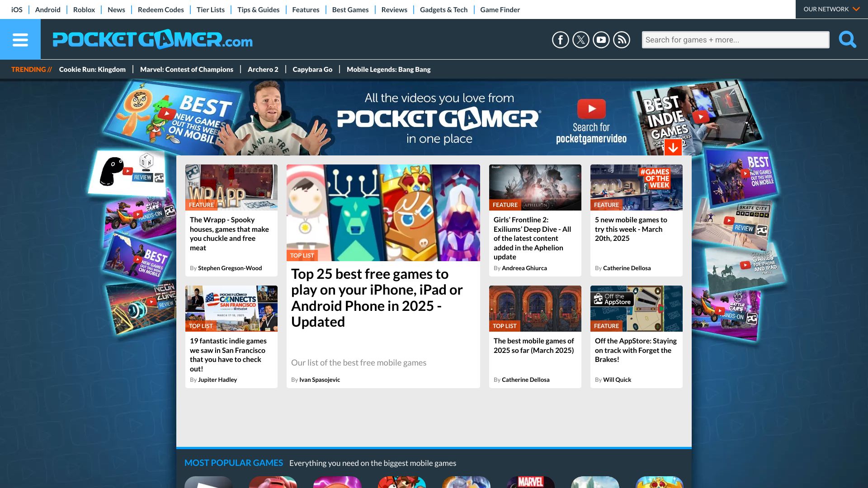Expand the Our Network dropdown

(x=831, y=9)
